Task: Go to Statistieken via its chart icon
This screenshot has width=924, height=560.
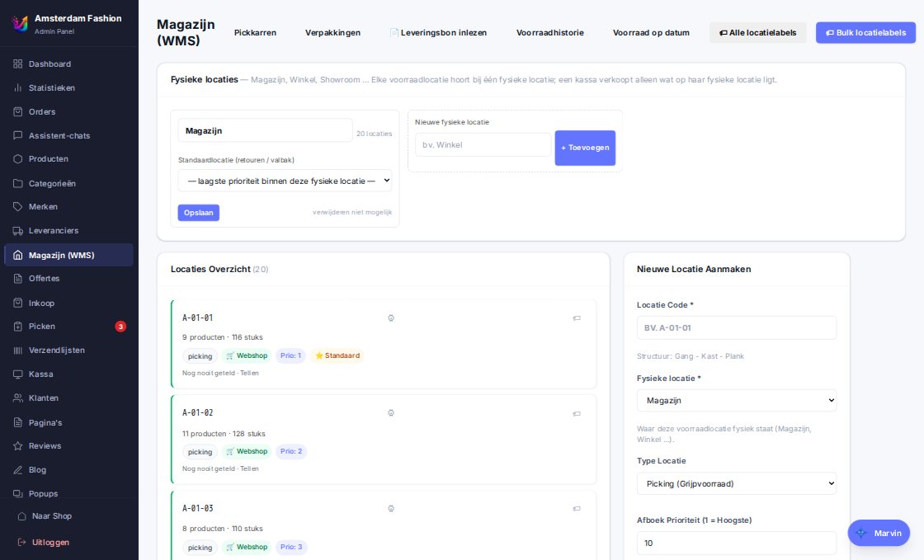Action: pyautogui.click(x=17, y=87)
